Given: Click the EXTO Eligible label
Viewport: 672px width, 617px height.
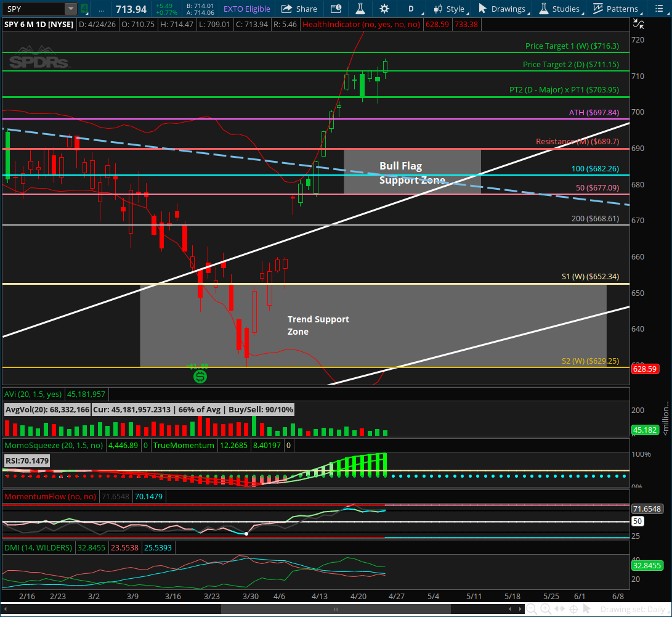Looking at the screenshot, I should 247,9.
